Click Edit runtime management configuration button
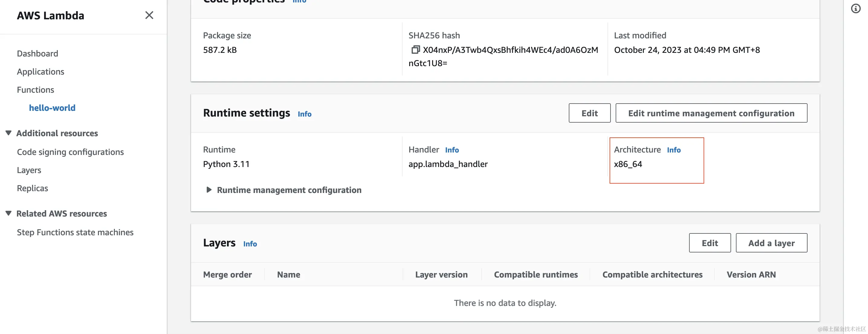 (x=711, y=113)
